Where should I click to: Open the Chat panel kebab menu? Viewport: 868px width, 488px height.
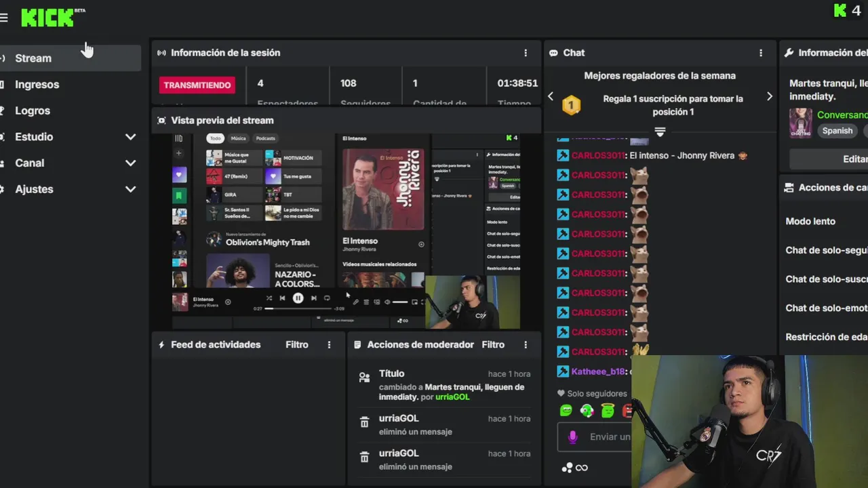[x=761, y=53]
